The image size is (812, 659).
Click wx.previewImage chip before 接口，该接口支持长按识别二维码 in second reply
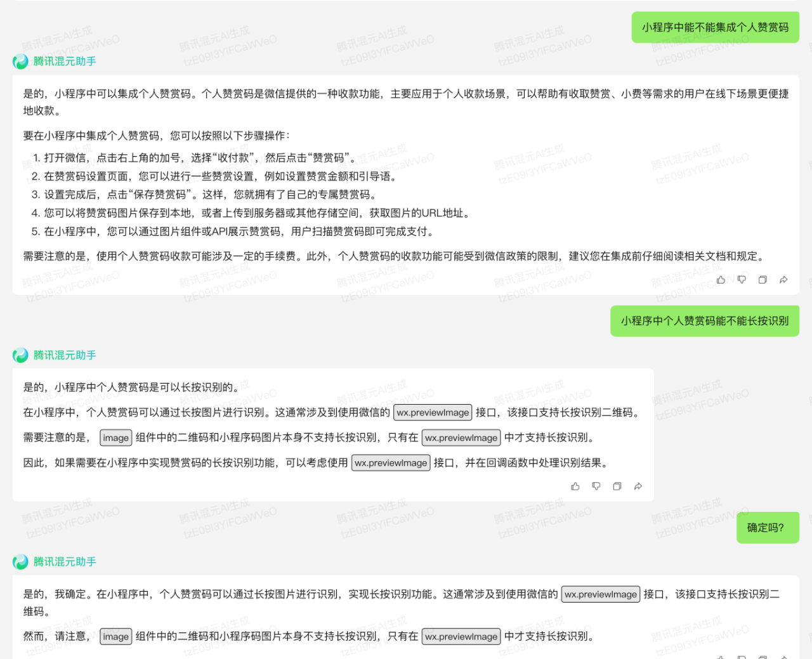click(433, 412)
